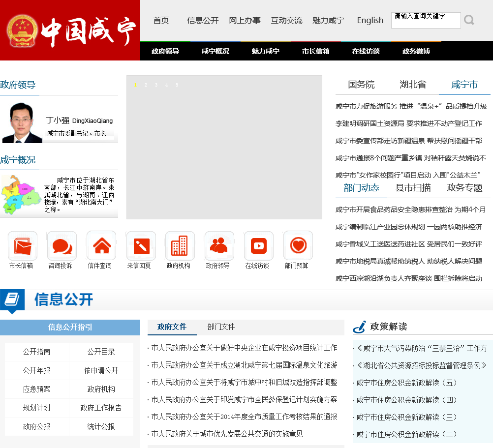493x448 pixels.
Task: Click the 在线访谈 video play icon
Action: [x=259, y=246]
